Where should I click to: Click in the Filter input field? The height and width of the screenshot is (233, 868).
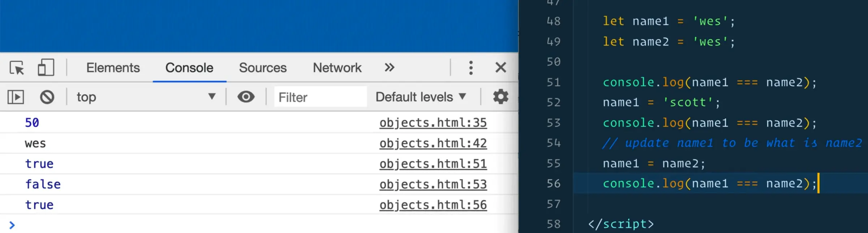coord(320,97)
